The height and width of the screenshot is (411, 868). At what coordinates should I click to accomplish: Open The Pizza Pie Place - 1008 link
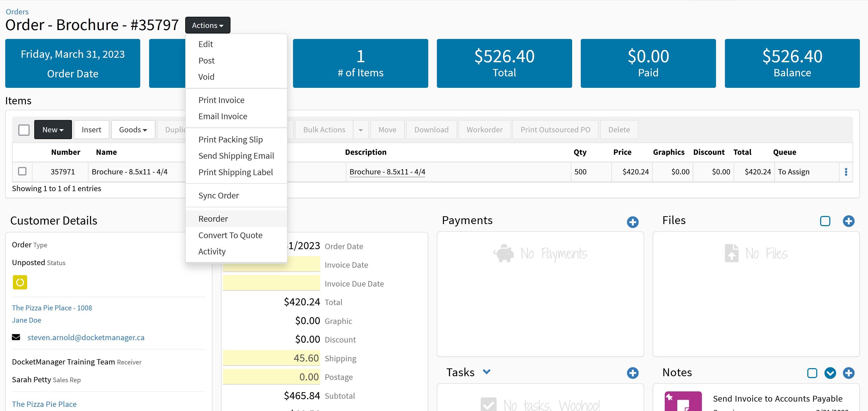tap(52, 307)
